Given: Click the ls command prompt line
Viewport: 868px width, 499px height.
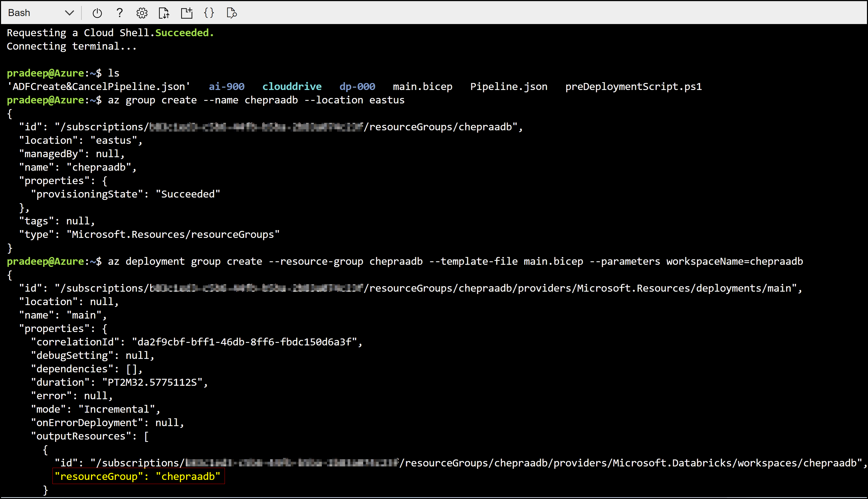Looking at the screenshot, I should (63, 73).
